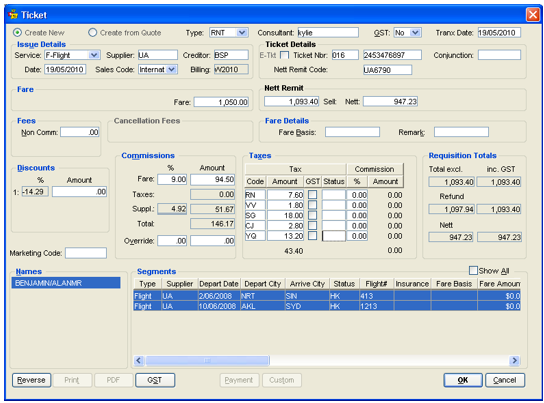The width and height of the screenshot is (544, 403).
Task: Toggle GST checkbox for CJ tax
Action: (x=313, y=225)
